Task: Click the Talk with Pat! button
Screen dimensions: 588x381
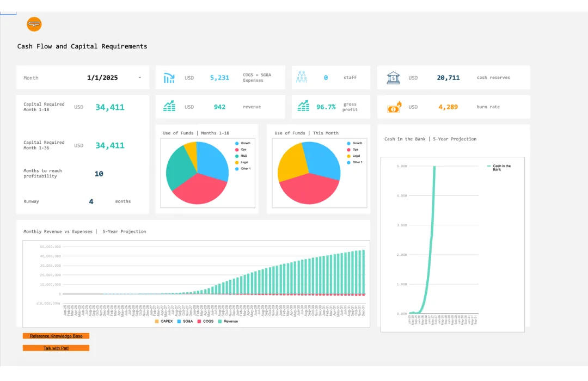Action: tap(56, 348)
